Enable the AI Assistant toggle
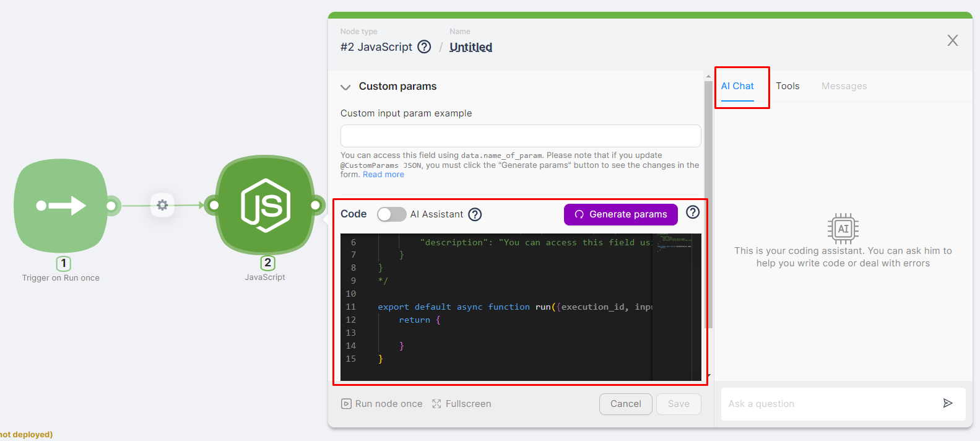980x441 pixels. click(x=391, y=214)
